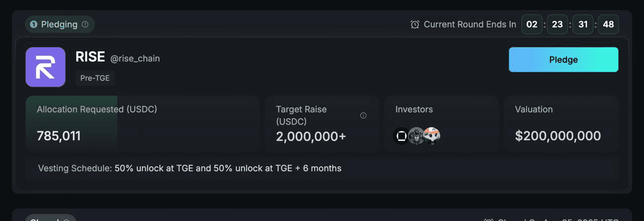This screenshot has width=644, height=221.
Task: Select the first investor avatar with square logo
Action: tap(401, 136)
